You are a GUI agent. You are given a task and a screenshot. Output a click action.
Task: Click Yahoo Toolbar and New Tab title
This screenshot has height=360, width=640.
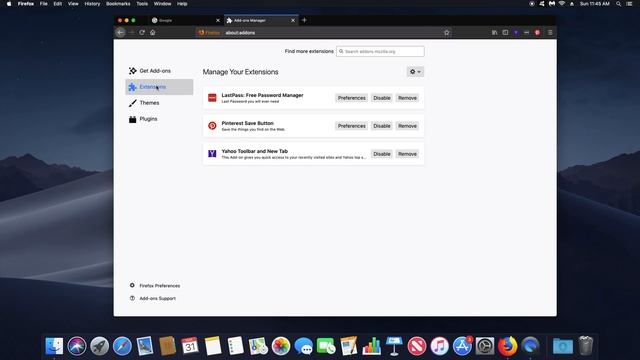pos(255,151)
